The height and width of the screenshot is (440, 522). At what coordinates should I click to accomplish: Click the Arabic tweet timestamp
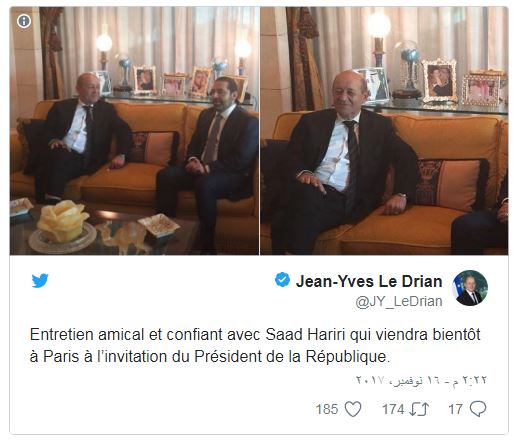(422, 380)
